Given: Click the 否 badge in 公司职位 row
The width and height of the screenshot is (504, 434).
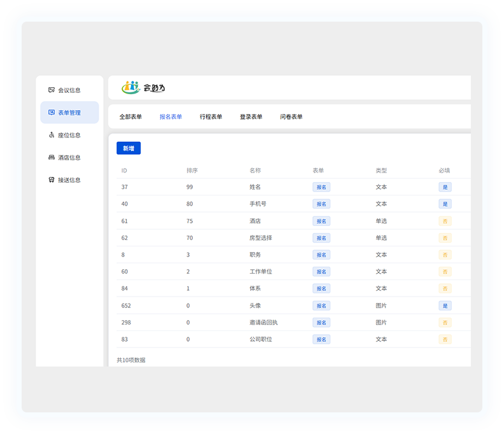Looking at the screenshot, I should point(445,339).
